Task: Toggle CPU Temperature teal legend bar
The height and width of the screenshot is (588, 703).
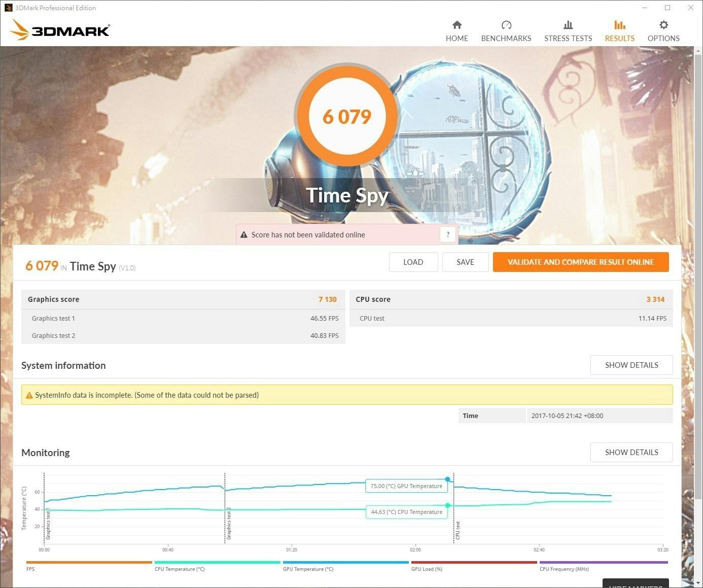Action: (x=218, y=562)
